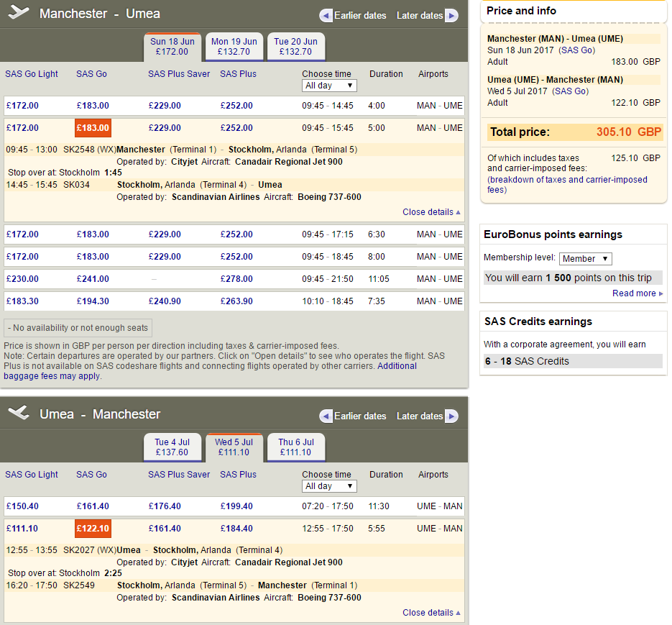Pick the £111.10 SAS Go Light return fare
The width and height of the screenshot is (672, 625).
point(22,529)
